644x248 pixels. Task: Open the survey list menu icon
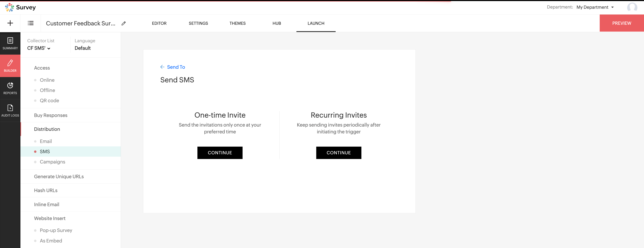point(30,23)
